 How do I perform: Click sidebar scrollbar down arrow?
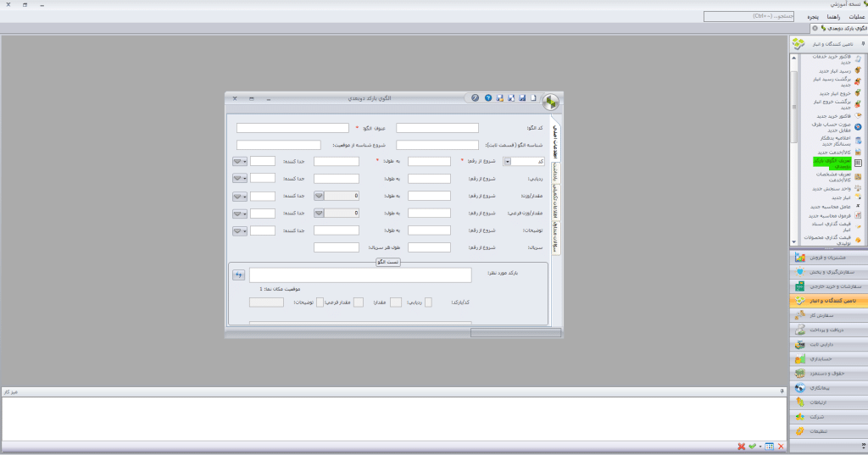click(x=793, y=241)
